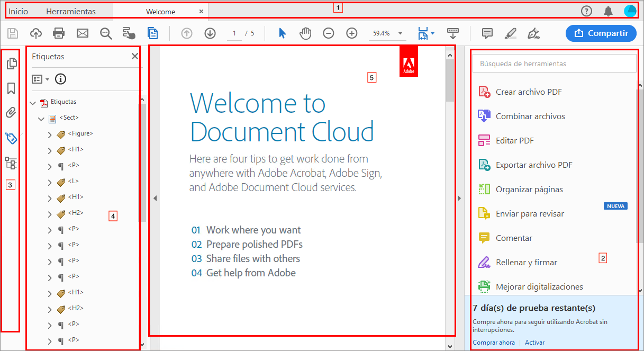The width and height of the screenshot is (644, 351).
Task: Expand the <Figure> tag node
Action: (x=49, y=133)
